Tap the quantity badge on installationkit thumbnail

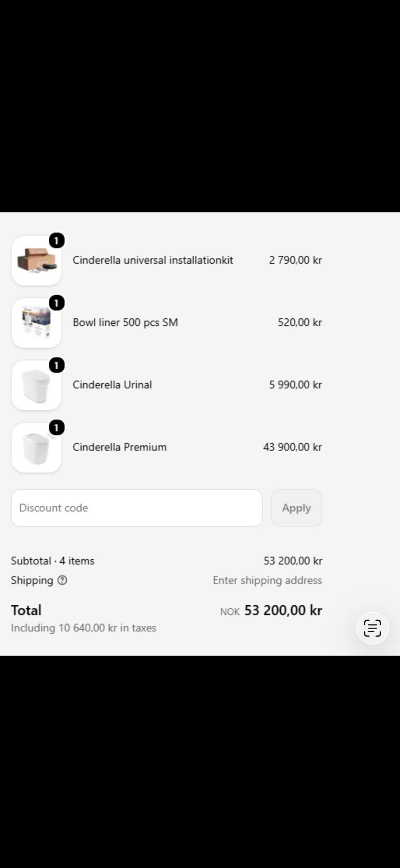pyautogui.click(x=57, y=241)
